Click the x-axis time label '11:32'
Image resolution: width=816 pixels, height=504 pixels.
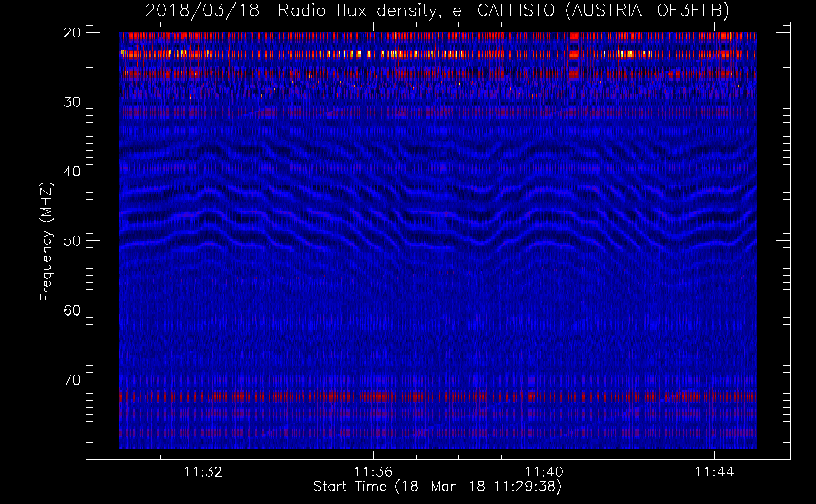(x=203, y=472)
